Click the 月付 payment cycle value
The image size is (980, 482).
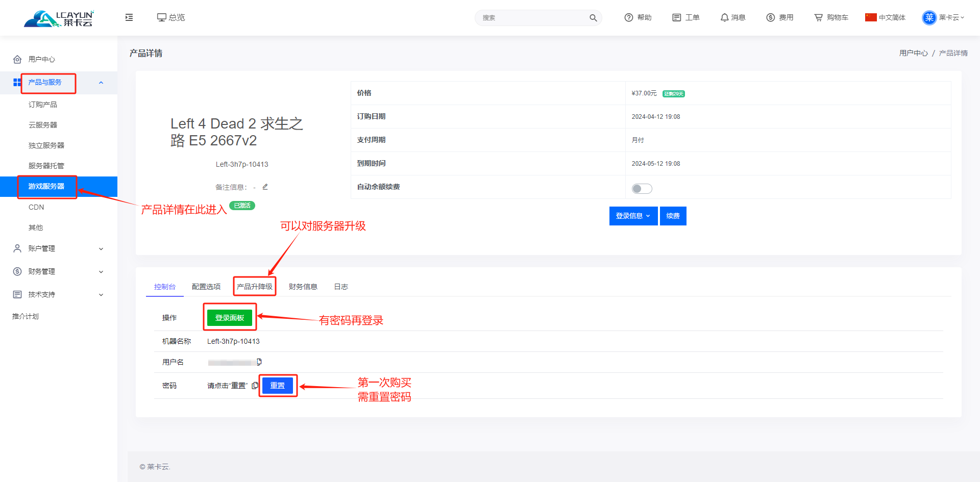(x=638, y=140)
